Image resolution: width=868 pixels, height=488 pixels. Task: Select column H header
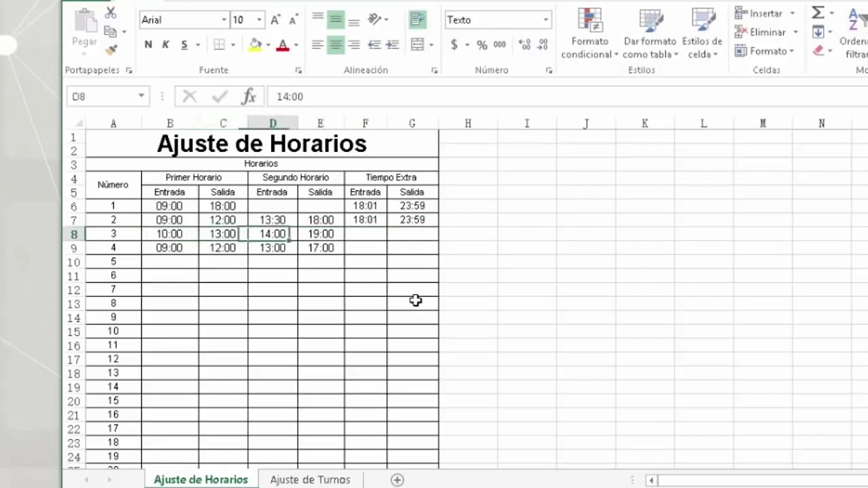coord(468,123)
